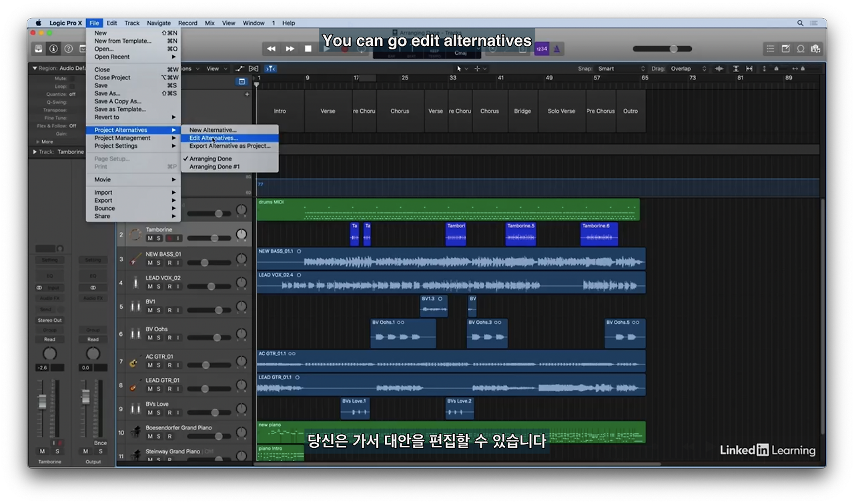Open the View menu dropdown in tracks area
Viewport: 854px width, 504px height.
(216, 69)
